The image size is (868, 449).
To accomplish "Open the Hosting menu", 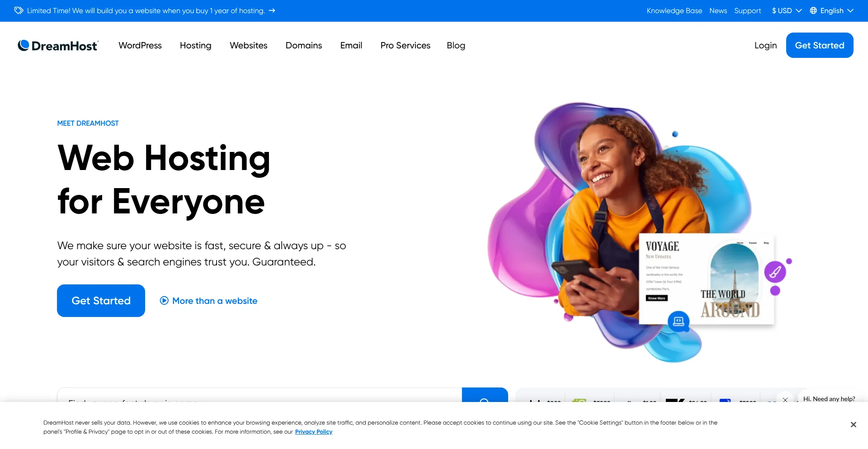I will pos(196,45).
